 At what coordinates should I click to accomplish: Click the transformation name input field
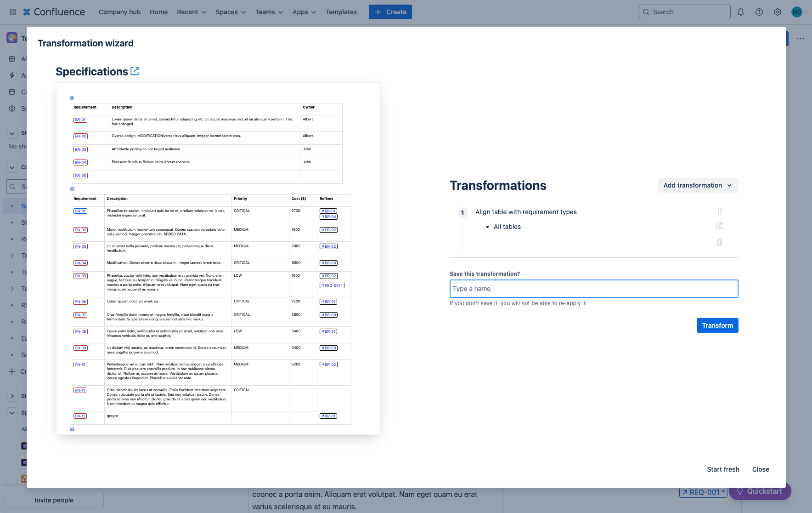(x=593, y=289)
